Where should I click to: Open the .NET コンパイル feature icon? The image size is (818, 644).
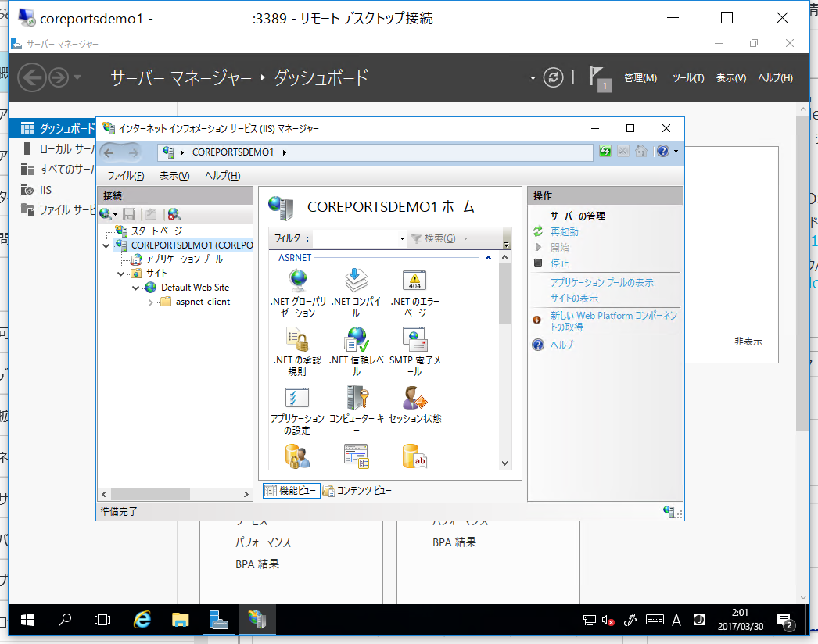tap(357, 281)
